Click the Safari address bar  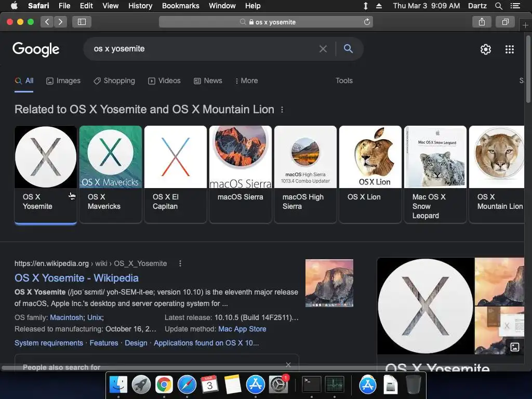[x=266, y=22]
